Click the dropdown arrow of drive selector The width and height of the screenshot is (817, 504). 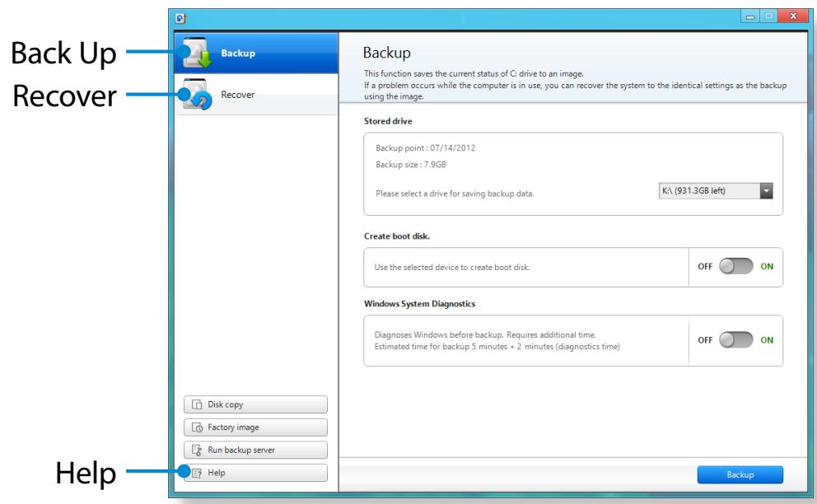766,191
